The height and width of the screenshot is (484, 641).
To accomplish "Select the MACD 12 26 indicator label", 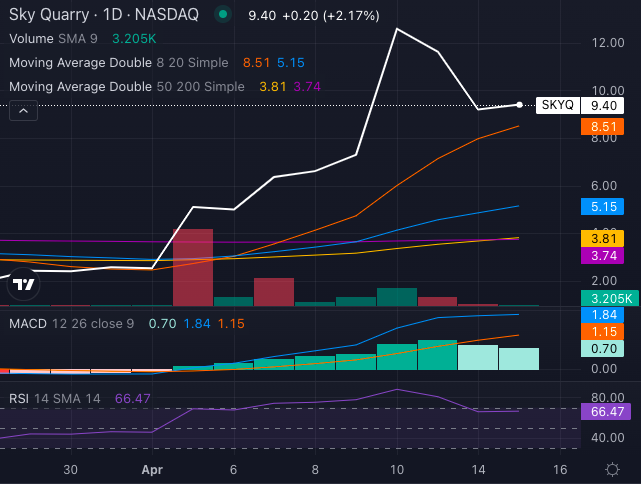I will point(72,324).
